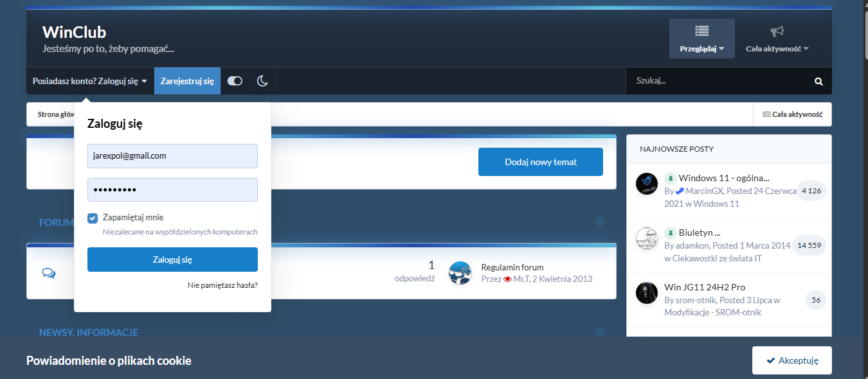The width and height of the screenshot is (868, 379).
Task: Collapse the Forum category section toggle
Action: pyautogui.click(x=600, y=222)
